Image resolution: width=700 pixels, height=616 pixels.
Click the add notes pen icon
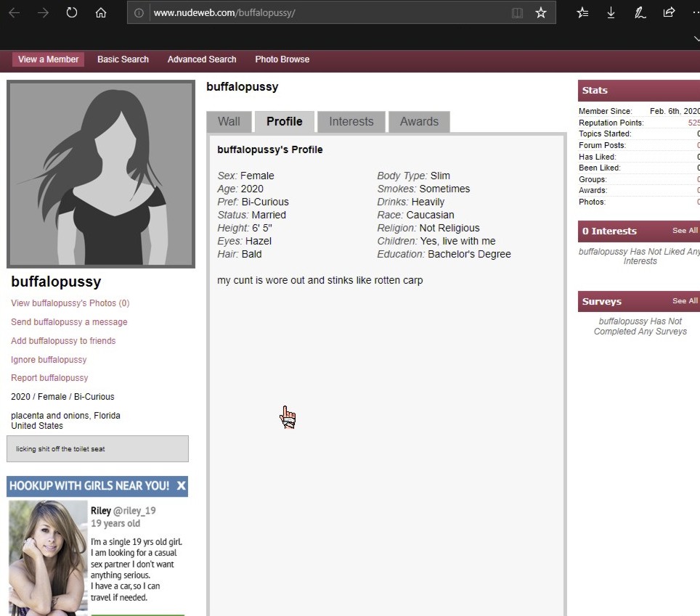pyautogui.click(x=640, y=13)
